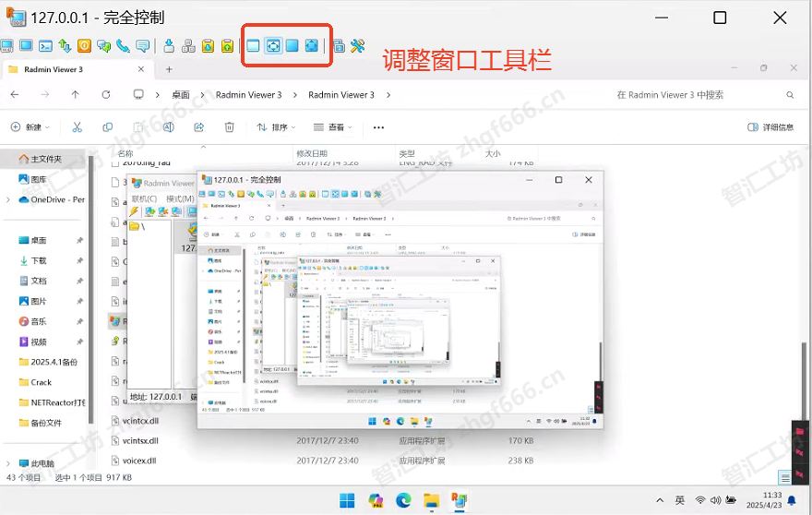Click the remote Shutdown toolbar icon
The width and height of the screenshot is (812, 515).
point(84,46)
